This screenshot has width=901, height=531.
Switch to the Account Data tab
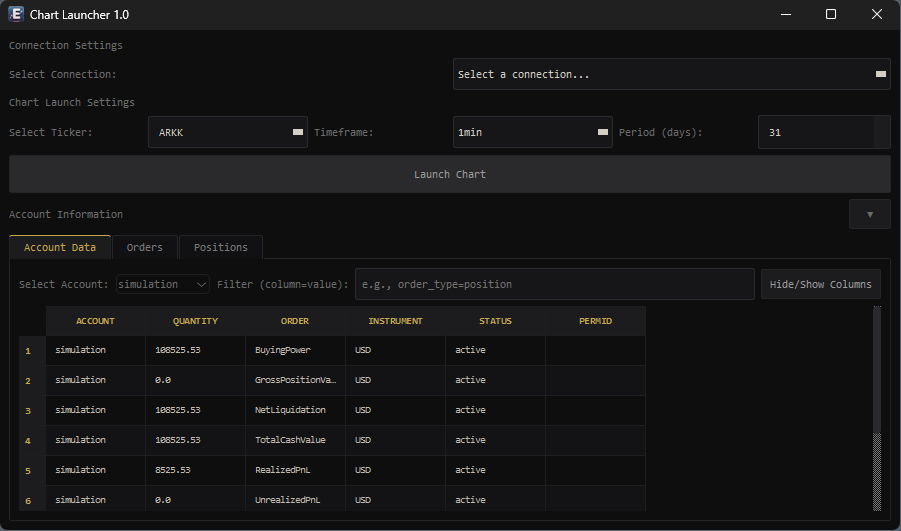(60, 247)
